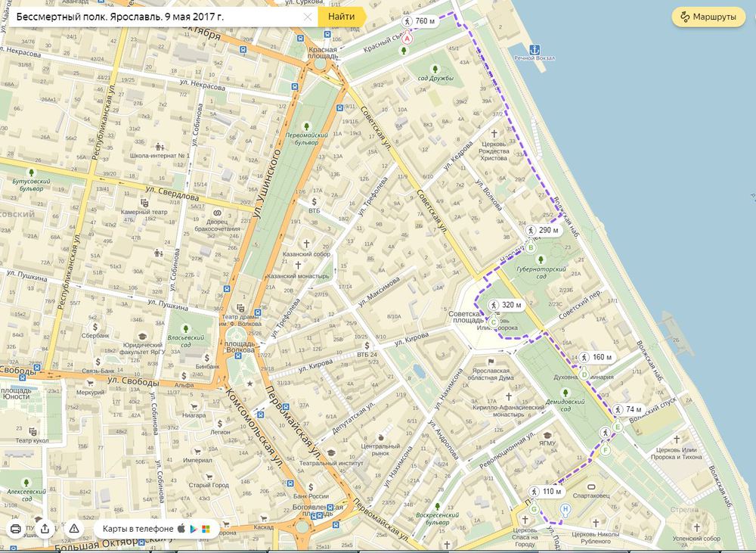Open the Google Play store icon
Screen dimensions: 756x553
[194, 529]
